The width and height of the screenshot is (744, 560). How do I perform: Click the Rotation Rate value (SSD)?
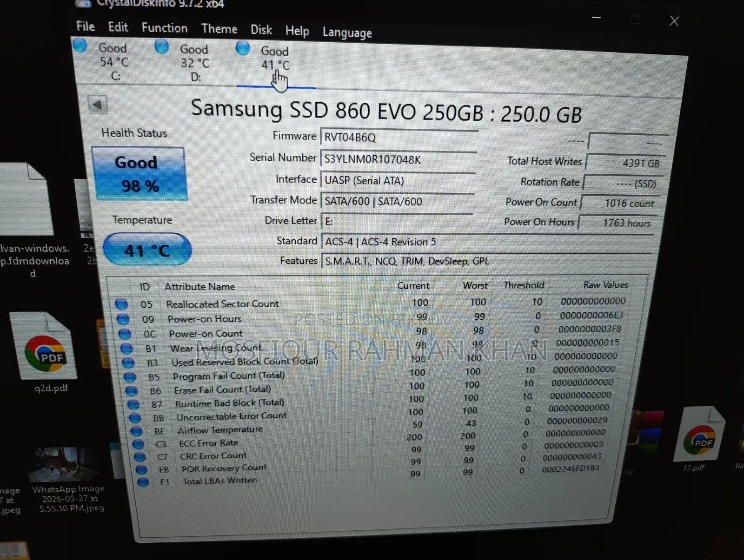pyautogui.click(x=622, y=183)
